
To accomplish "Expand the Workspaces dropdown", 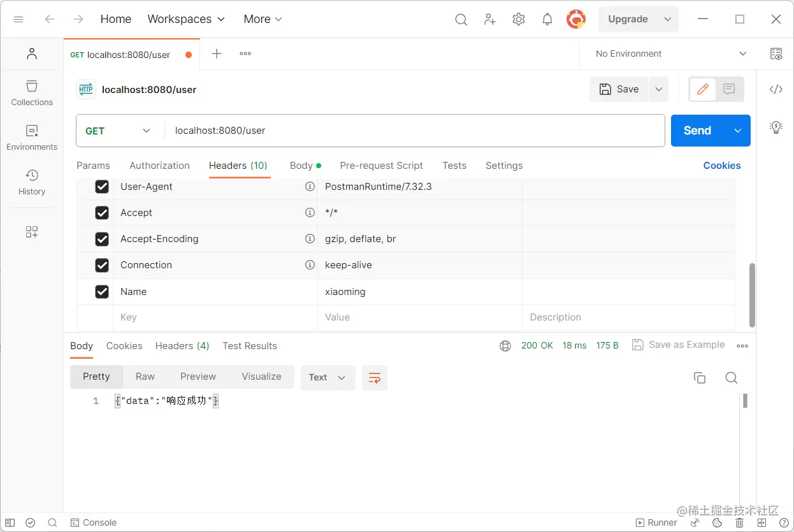I will coord(186,19).
